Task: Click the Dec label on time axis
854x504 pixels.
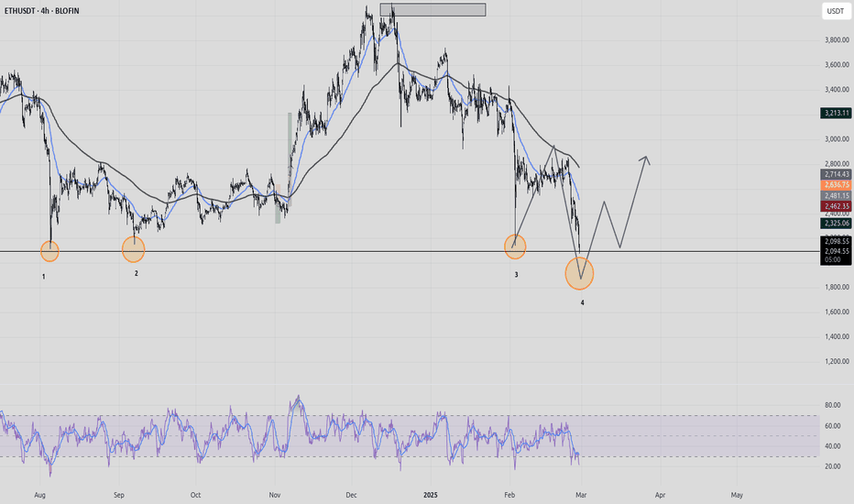Action: point(351,495)
